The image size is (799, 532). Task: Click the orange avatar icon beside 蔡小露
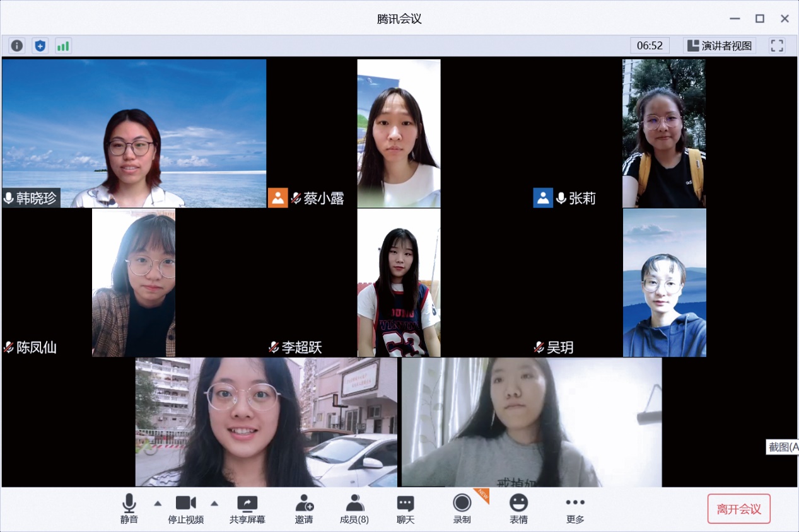tap(277, 198)
